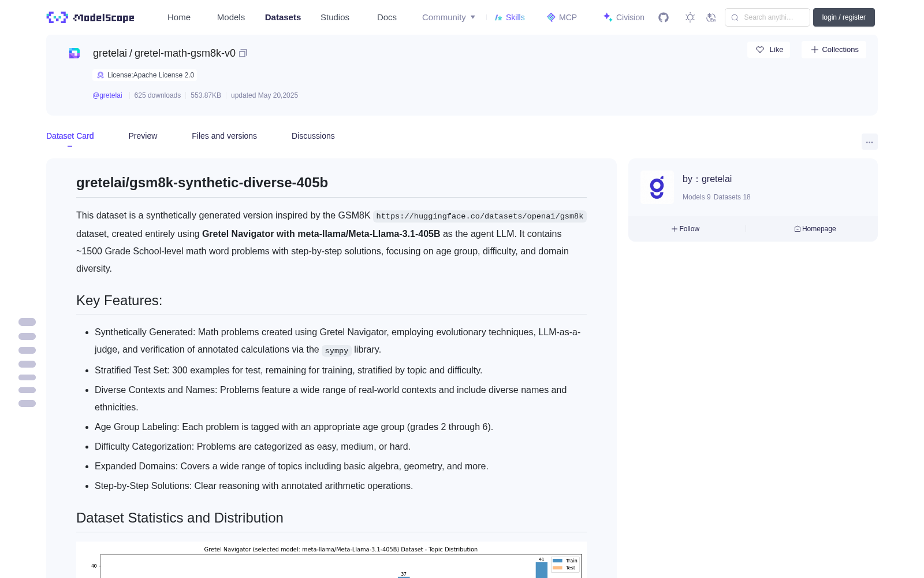Open the ModelScope logo homepage
This screenshot has height=578, width=924.
point(90,17)
